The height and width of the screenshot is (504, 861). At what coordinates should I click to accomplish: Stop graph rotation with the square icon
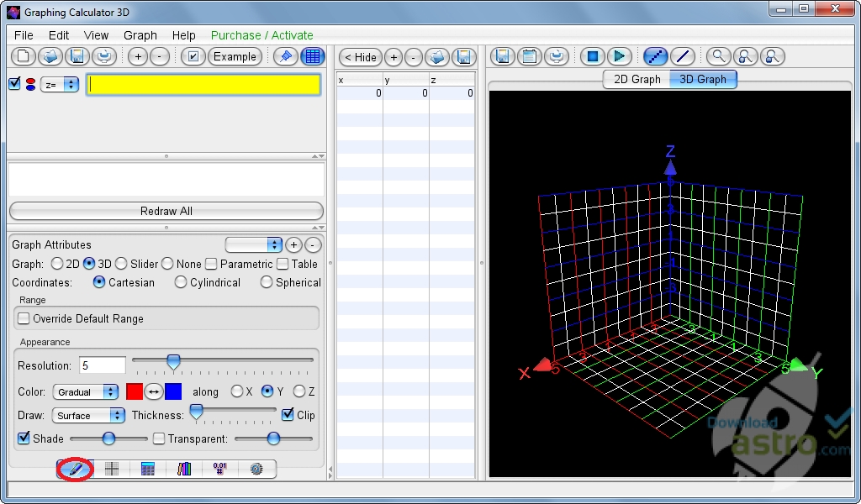(x=593, y=56)
